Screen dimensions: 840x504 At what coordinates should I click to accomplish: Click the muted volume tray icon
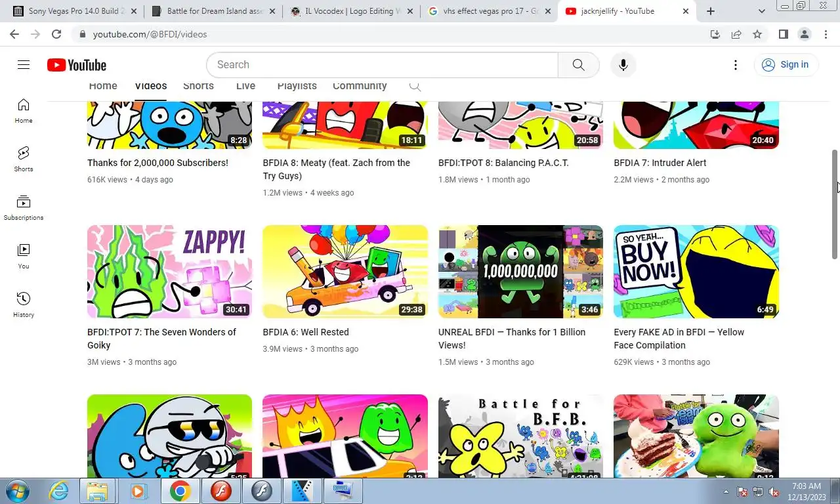coord(773,492)
